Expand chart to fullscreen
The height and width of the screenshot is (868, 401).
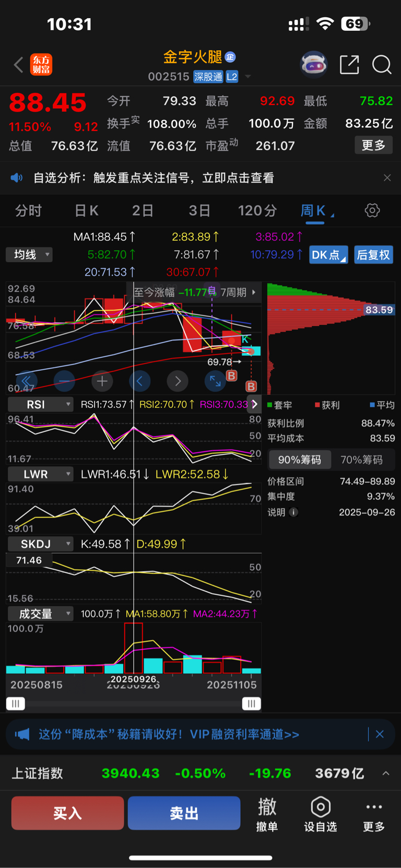coord(215,381)
